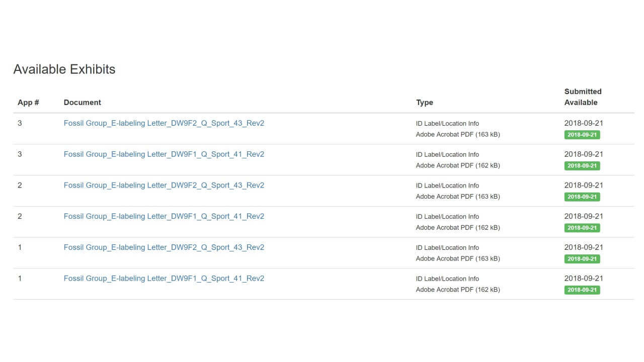Click "Adobe Acrobat PDF (162 kB)" in last row
The width and height of the screenshot is (644, 362).
tap(458, 290)
